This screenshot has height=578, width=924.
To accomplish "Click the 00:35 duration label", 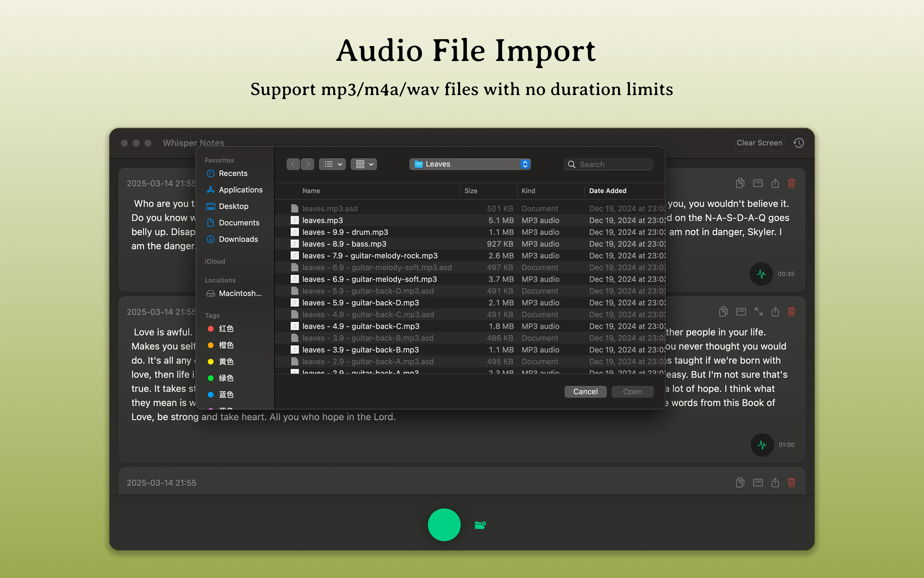I will coord(786,274).
